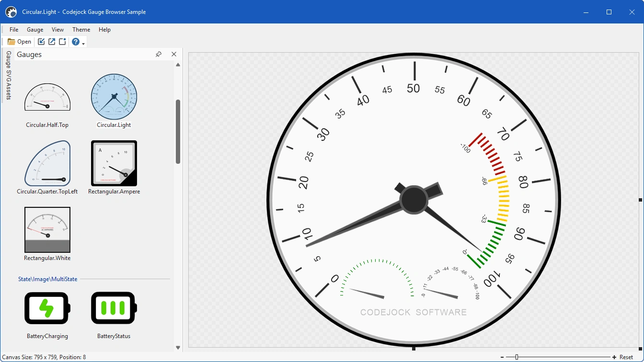The width and height of the screenshot is (644, 362).
Task: Switch to the Gauge SVG Assets side tab
Action: pos(8,75)
